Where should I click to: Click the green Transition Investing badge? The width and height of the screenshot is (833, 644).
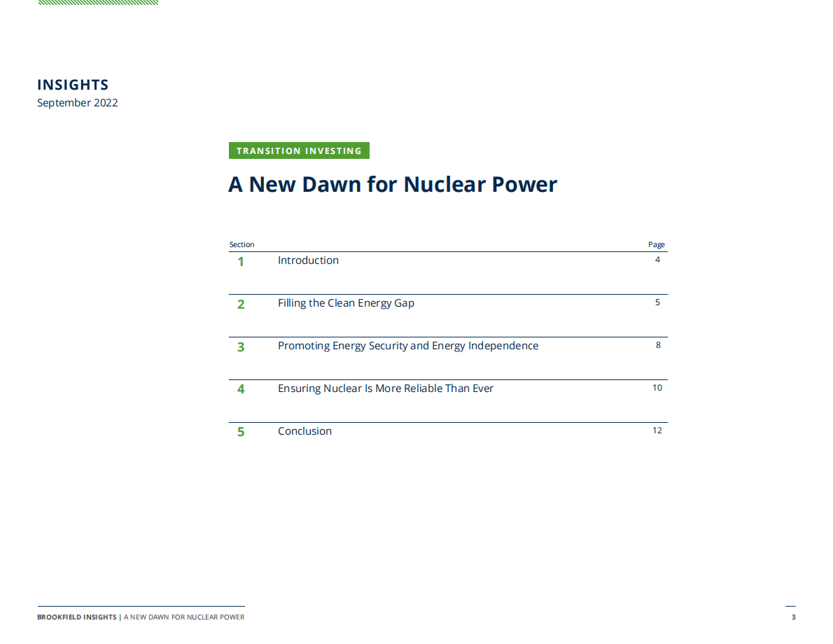[x=299, y=150]
